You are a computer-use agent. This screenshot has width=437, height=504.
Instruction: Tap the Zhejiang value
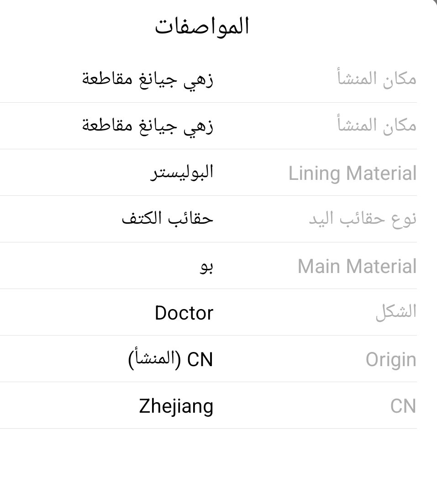click(x=176, y=407)
